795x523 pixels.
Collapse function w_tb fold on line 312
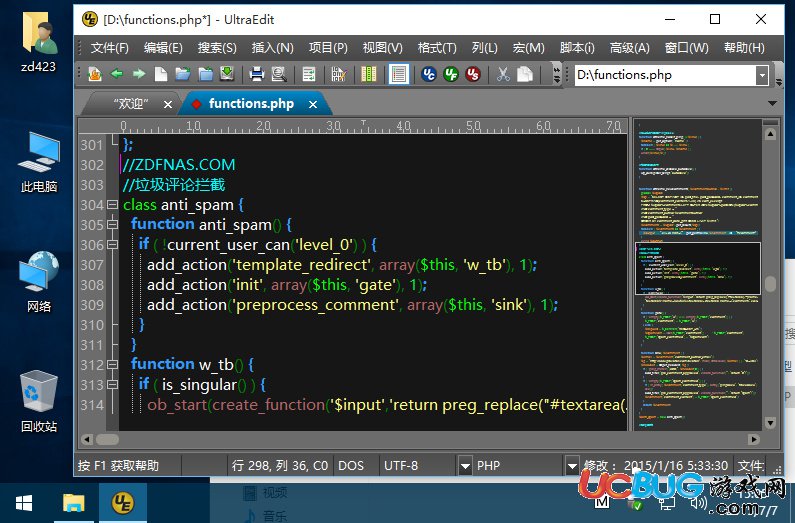(112, 364)
